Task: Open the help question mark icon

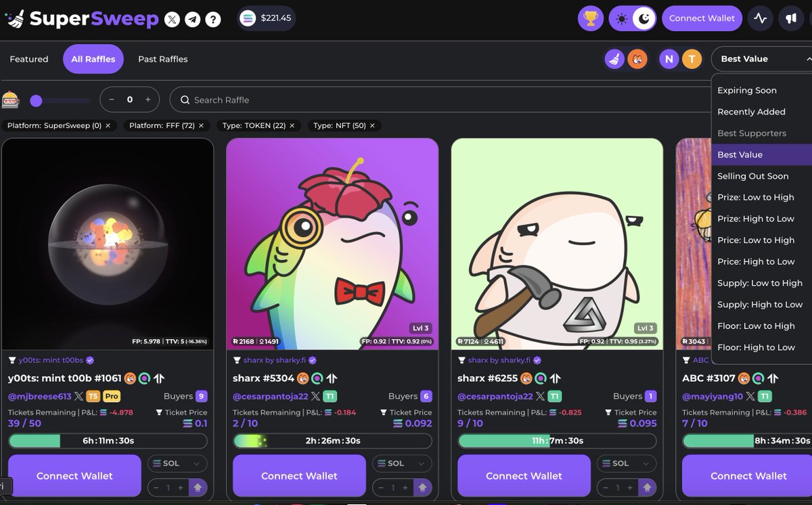Action: point(213,19)
